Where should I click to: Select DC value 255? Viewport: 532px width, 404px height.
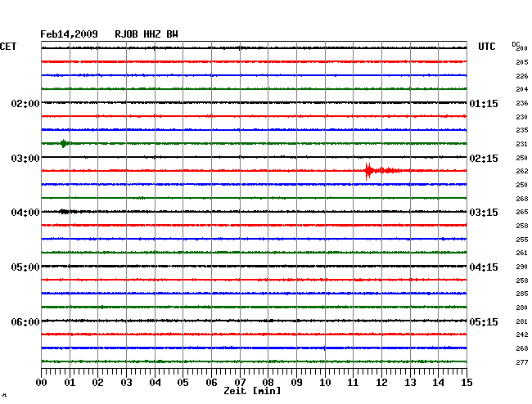pyautogui.click(x=522, y=240)
